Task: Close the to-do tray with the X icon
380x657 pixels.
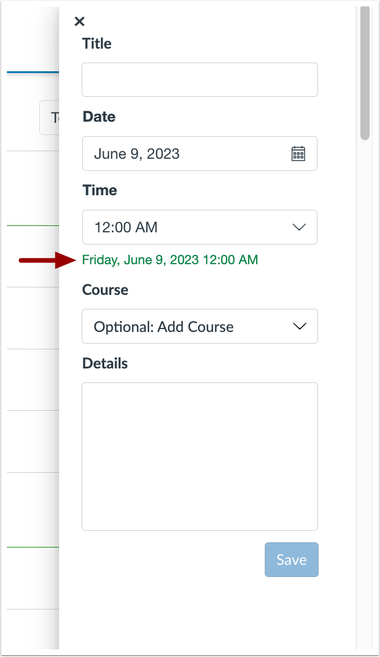Action: pos(79,21)
